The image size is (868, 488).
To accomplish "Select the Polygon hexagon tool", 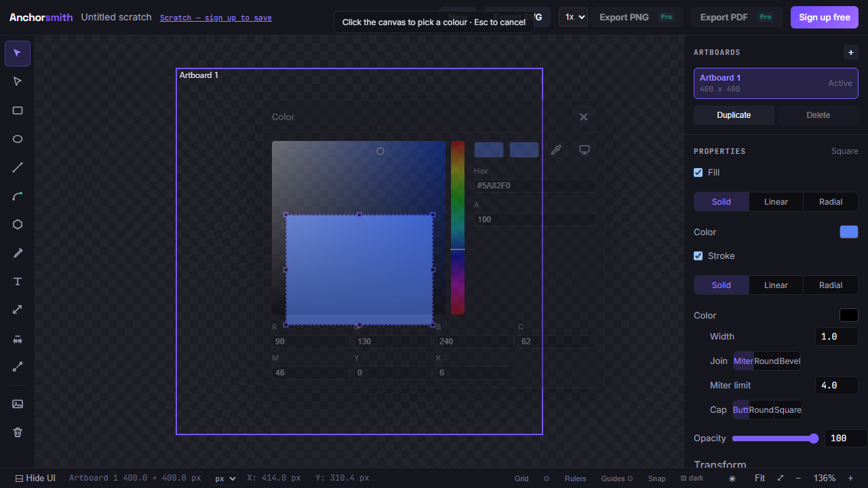I will coord(18,224).
